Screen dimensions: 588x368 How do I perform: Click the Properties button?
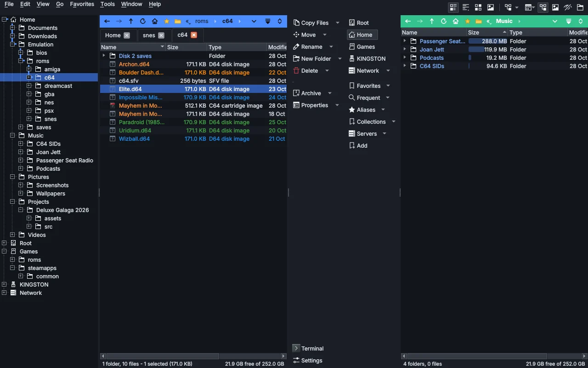[x=310, y=105]
